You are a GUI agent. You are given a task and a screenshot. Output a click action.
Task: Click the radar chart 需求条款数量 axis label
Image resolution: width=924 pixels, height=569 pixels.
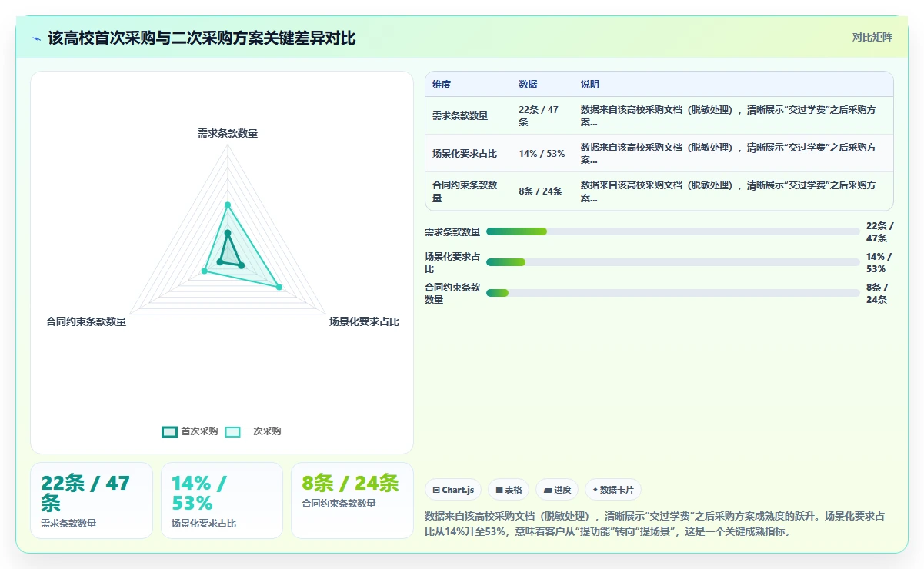click(228, 133)
